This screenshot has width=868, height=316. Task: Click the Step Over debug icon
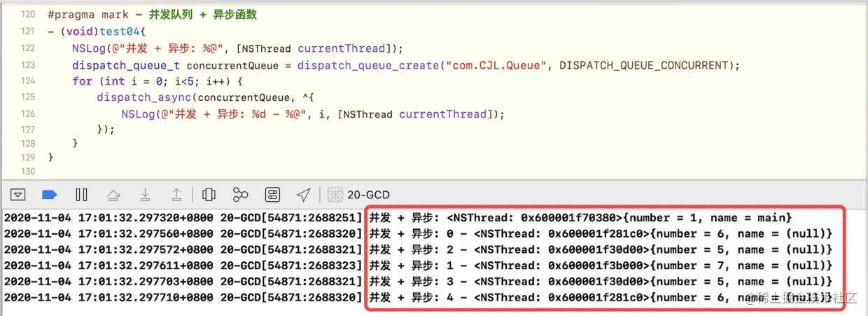[113, 195]
